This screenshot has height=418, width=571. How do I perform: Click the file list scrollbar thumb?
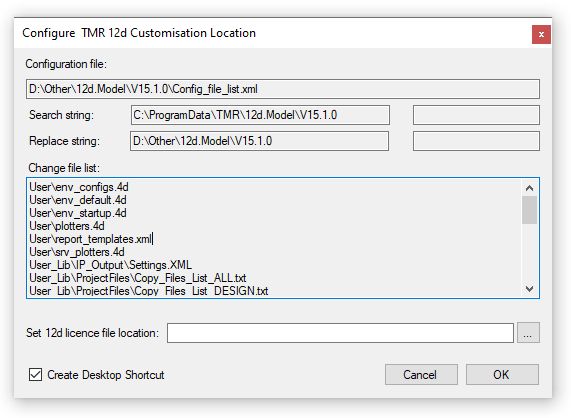point(529,210)
